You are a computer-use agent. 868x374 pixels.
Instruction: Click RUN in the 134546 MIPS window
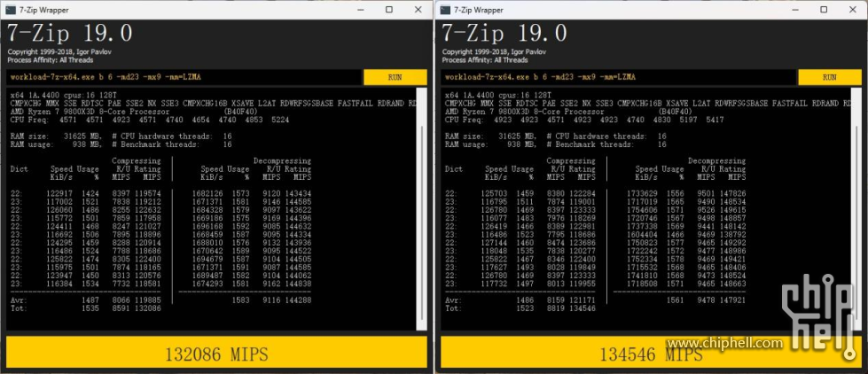click(829, 77)
